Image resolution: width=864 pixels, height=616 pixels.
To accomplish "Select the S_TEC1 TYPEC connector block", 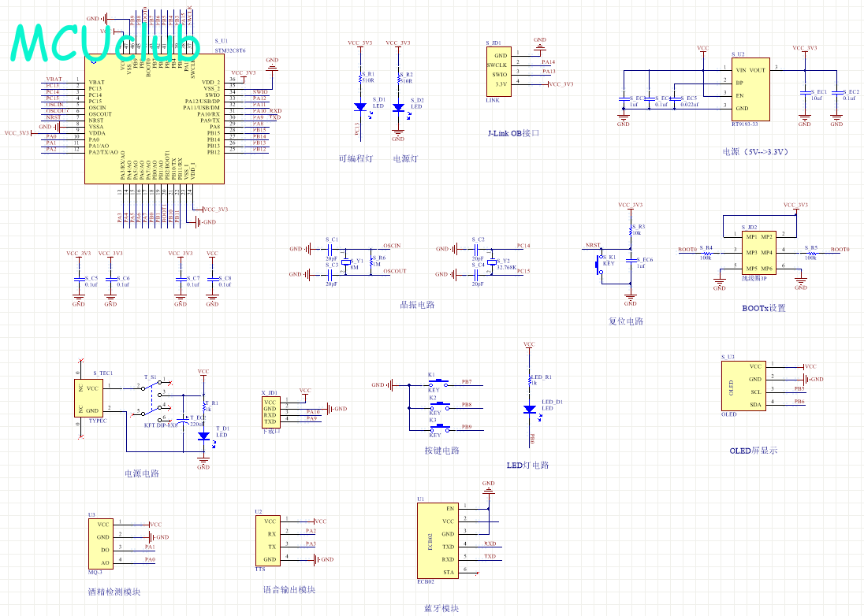I will coord(94,399).
